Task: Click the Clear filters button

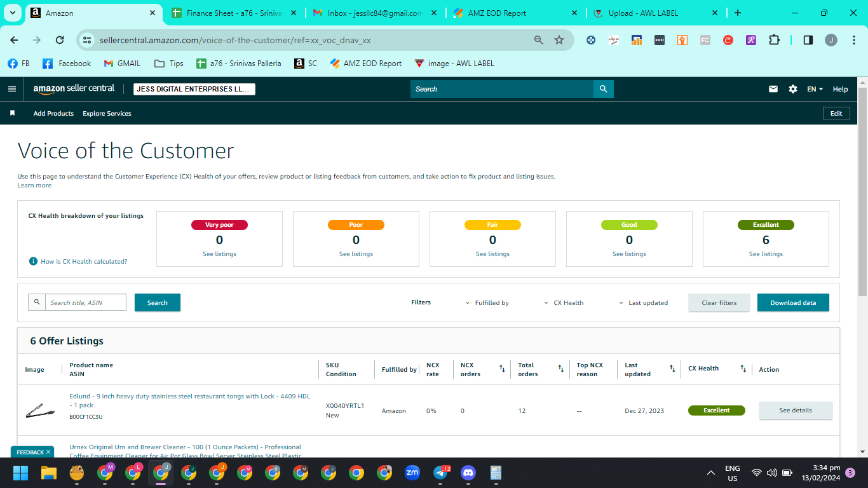Action: point(719,302)
